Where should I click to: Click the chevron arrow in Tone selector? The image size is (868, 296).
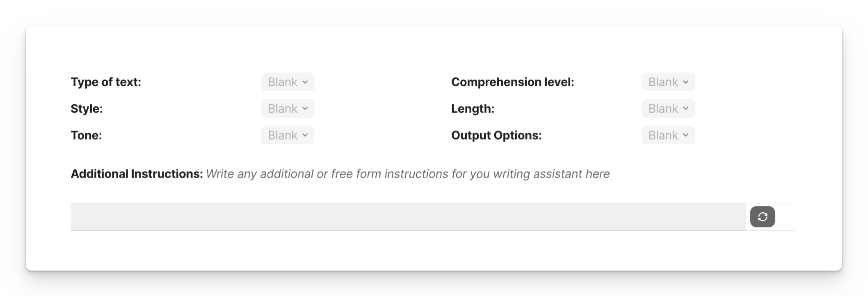tap(305, 135)
